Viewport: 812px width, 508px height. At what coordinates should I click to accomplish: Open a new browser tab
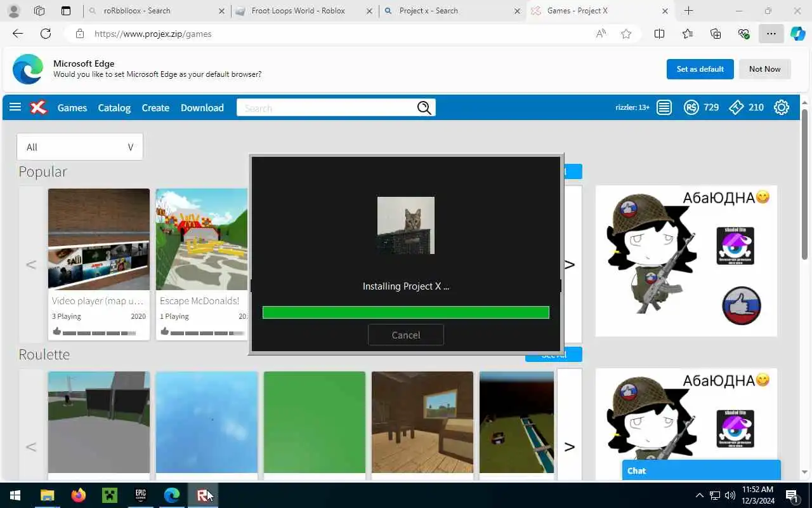pos(688,11)
